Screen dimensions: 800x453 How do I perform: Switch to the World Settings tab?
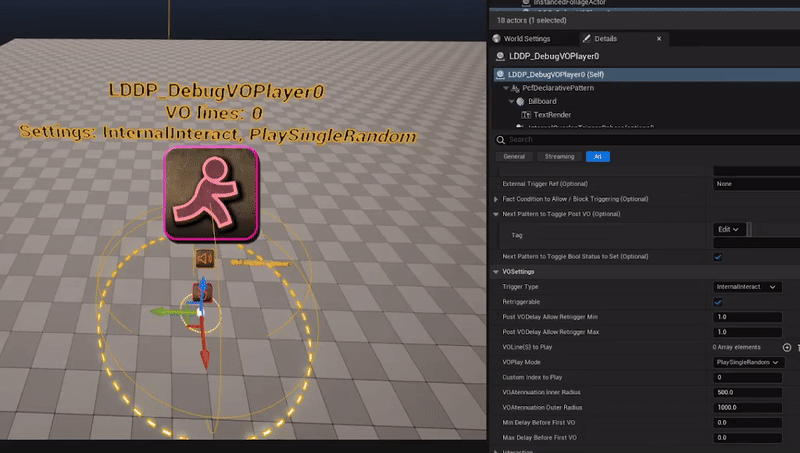tap(527, 39)
